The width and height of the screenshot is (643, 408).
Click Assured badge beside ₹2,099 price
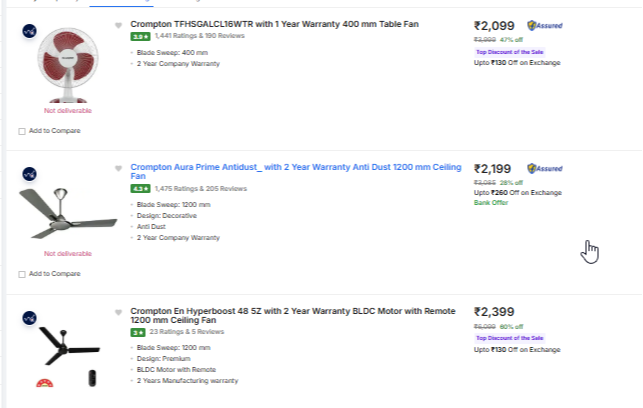(x=545, y=25)
